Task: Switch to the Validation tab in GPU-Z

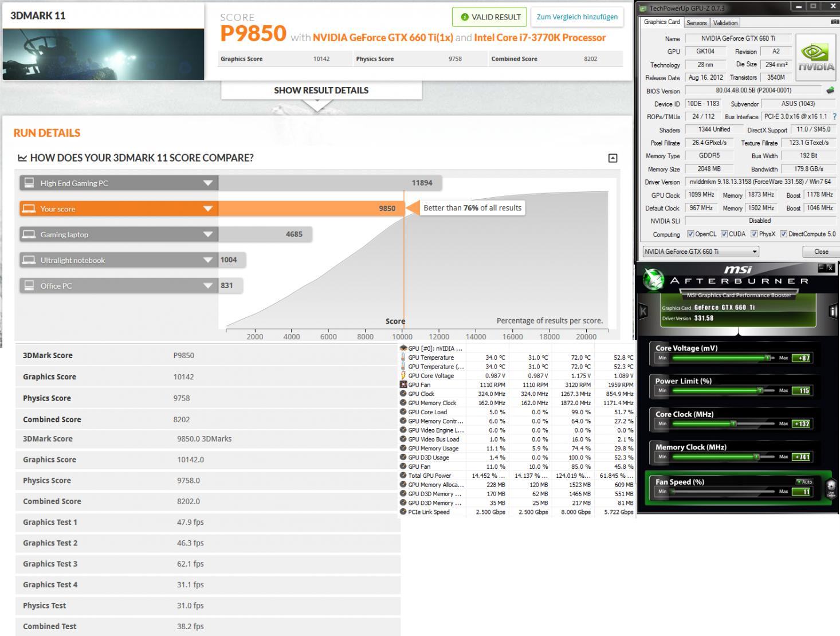Action: 725,23
